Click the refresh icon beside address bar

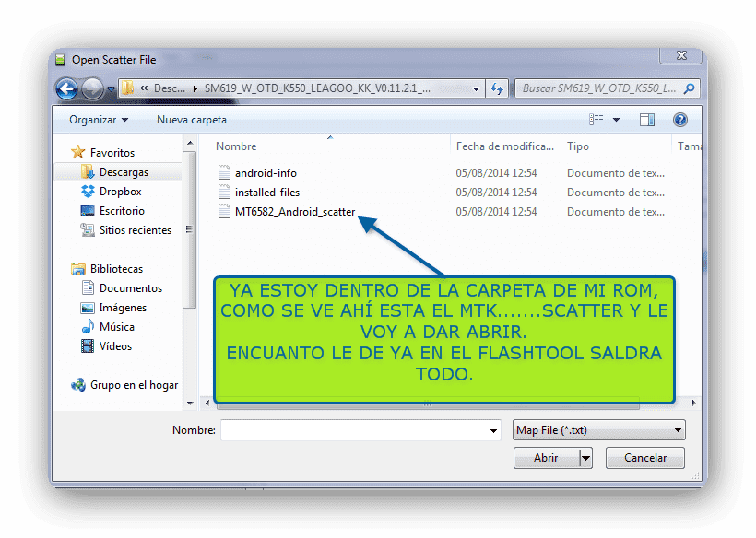click(x=497, y=88)
